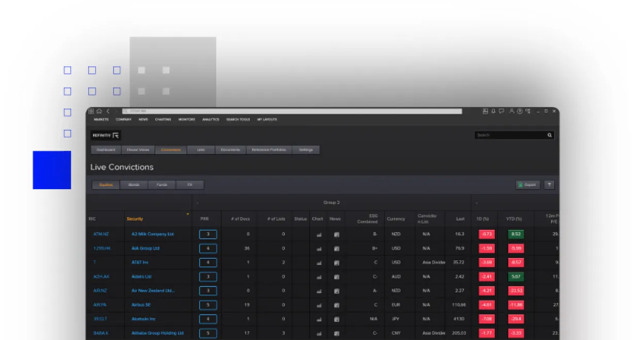Open the ATM.NZ RIC link

tap(101, 234)
